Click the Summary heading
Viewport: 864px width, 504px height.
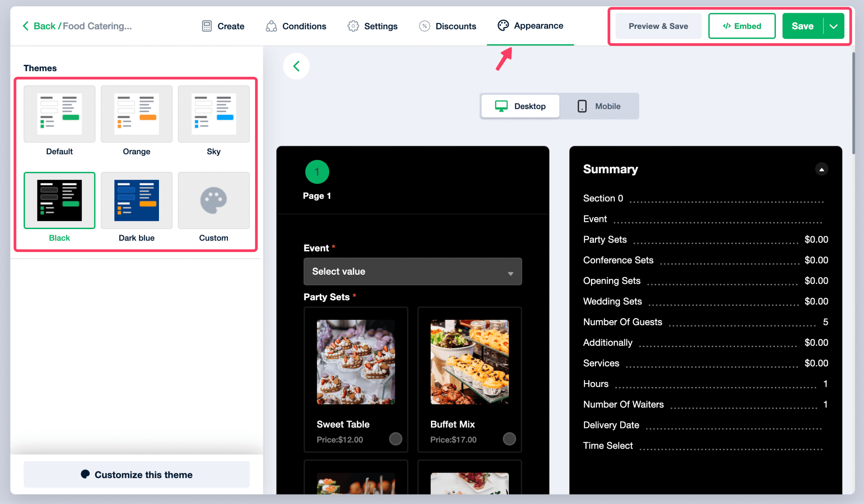[611, 169]
